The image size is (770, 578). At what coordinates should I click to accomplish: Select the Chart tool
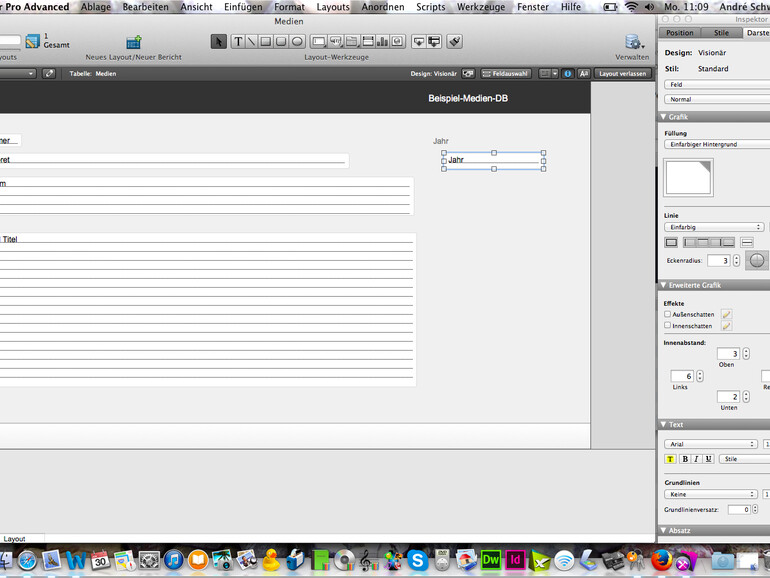coord(382,42)
